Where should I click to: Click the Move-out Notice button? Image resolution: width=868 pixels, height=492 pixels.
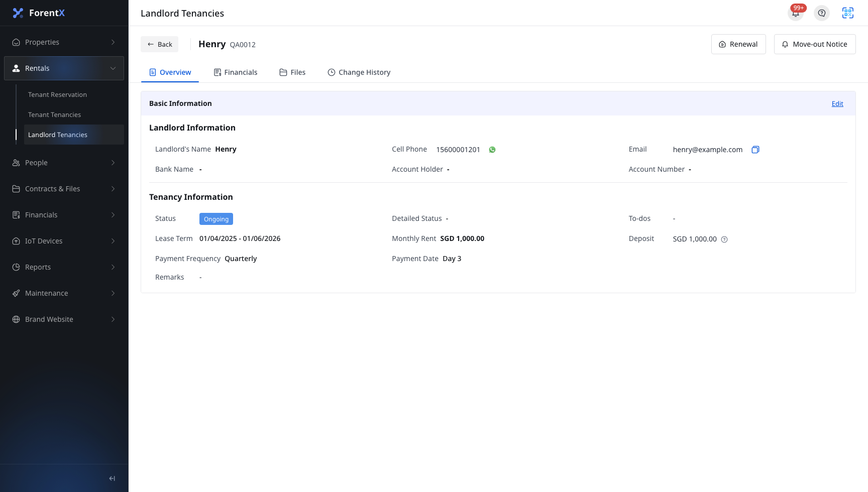815,44
